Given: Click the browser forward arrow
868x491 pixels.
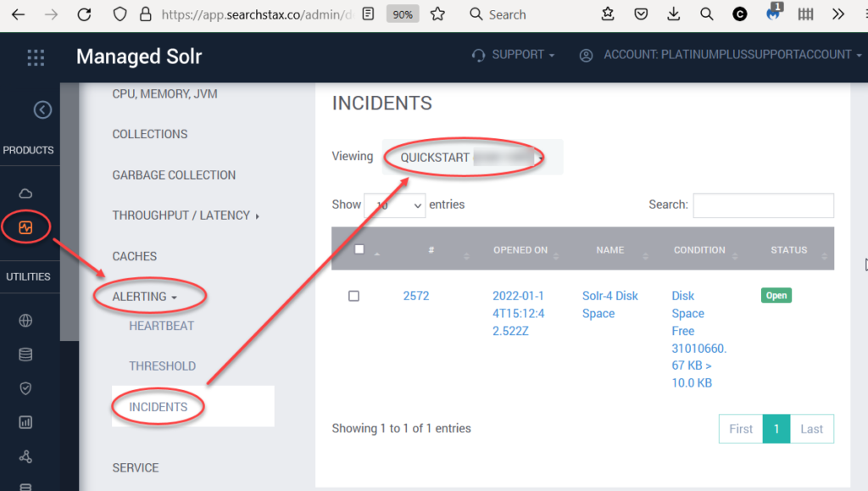Looking at the screenshot, I should pyautogui.click(x=51, y=14).
